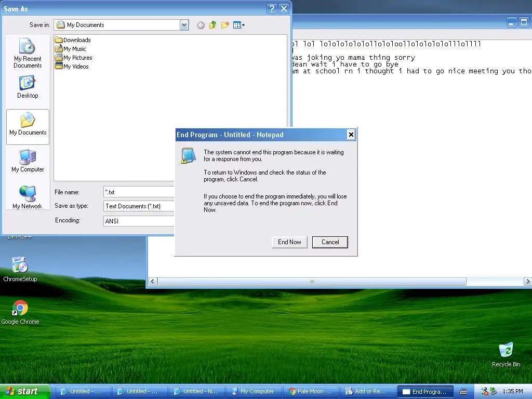Go to My Recent Documents place
Screen dimensions: 532x399
(x=28, y=53)
